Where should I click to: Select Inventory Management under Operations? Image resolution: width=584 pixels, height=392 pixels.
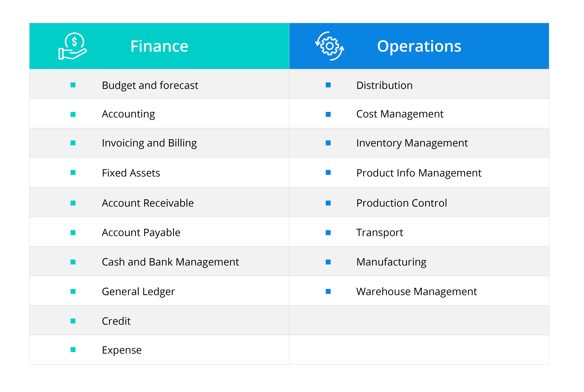coord(412,143)
